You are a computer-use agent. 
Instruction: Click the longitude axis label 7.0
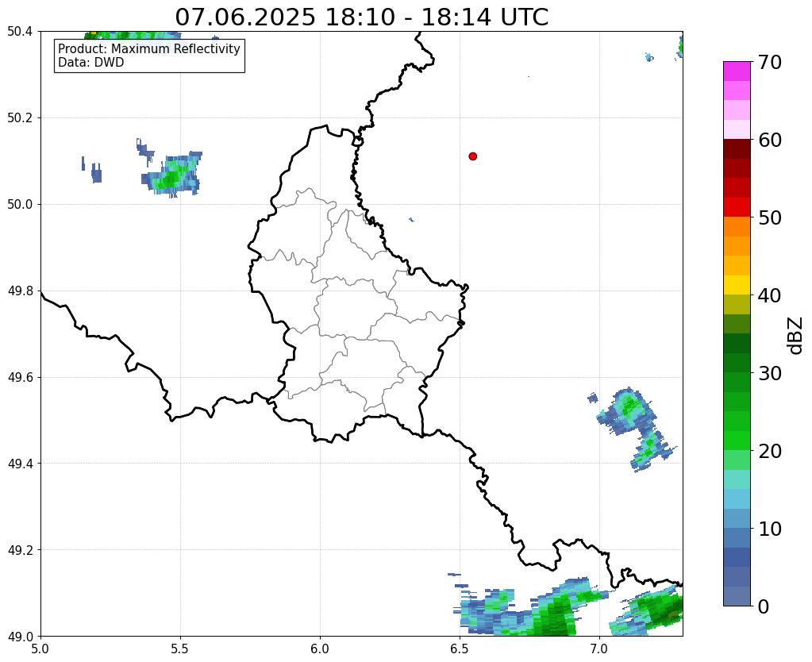(599, 649)
